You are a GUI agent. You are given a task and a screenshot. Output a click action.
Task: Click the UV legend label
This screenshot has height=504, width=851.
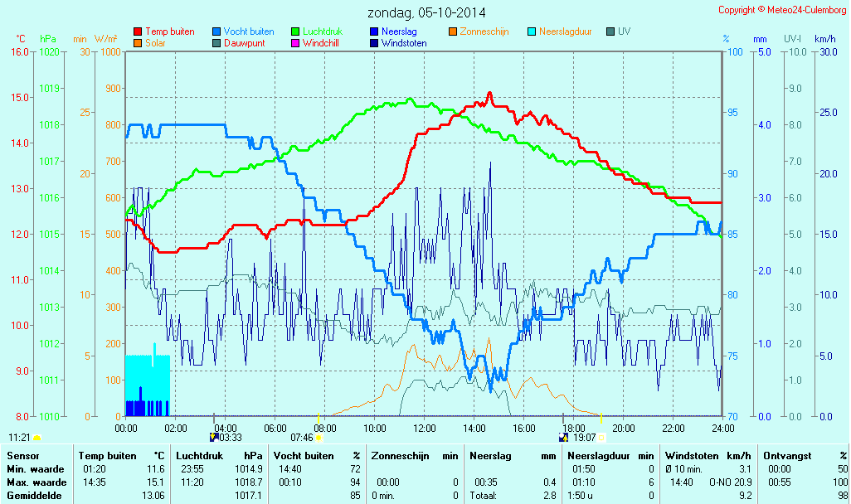pyautogui.click(x=624, y=31)
